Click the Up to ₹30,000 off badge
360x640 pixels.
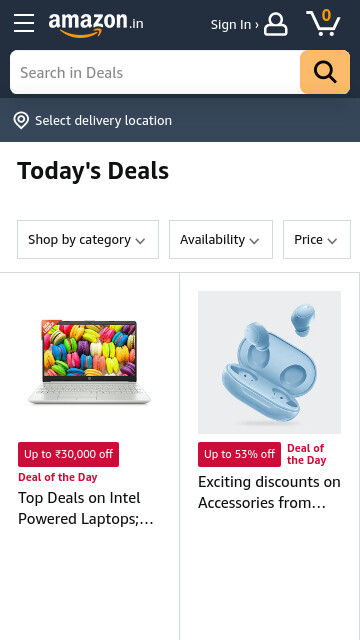pyautogui.click(x=69, y=454)
